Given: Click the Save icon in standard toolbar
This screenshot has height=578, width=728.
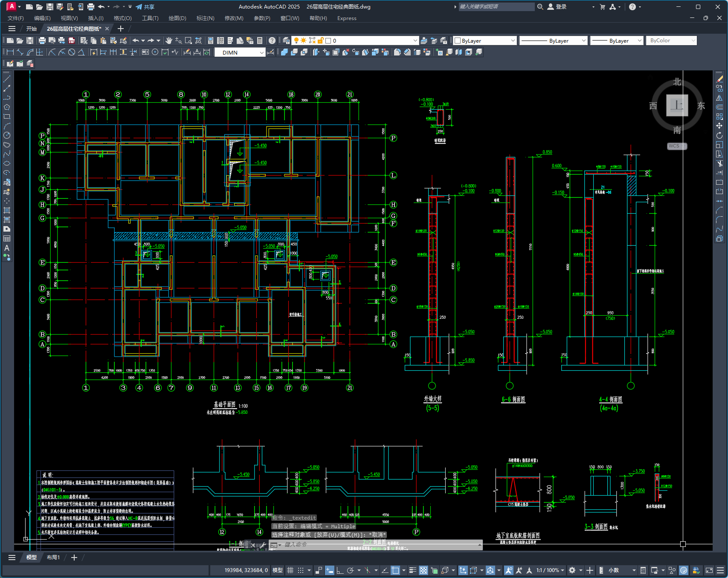Looking at the screenshot, I should click(30, 41).
